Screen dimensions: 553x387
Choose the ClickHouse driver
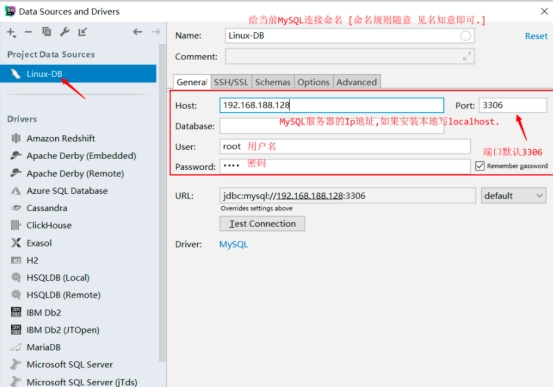coord(49,225)
